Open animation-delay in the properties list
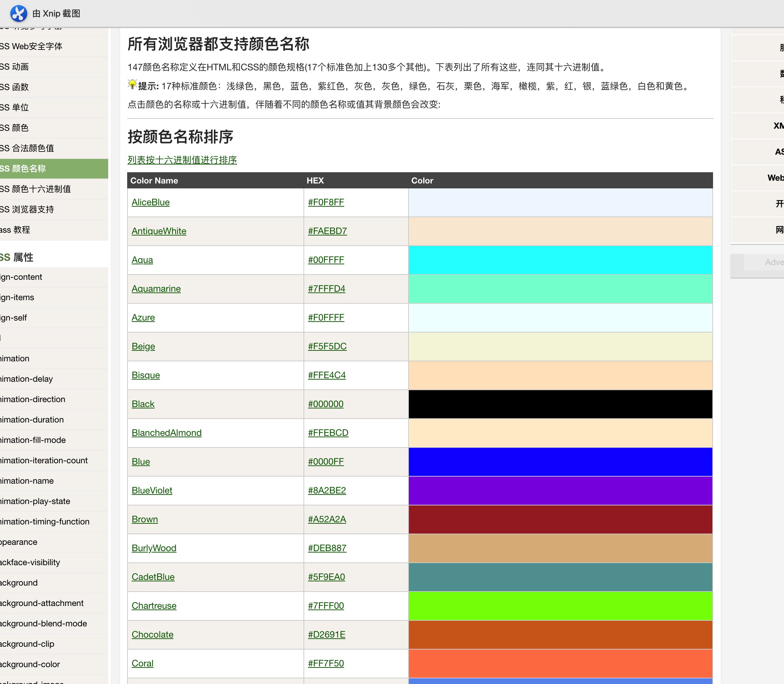Screen dimensions: 784x684 tap(26, 379)
